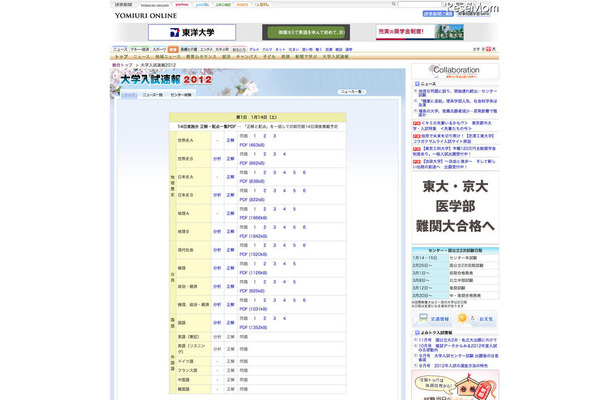This screenshot has width=610, height=400.
Task: Open question 4 for 国語
Action: coord(284,318)
